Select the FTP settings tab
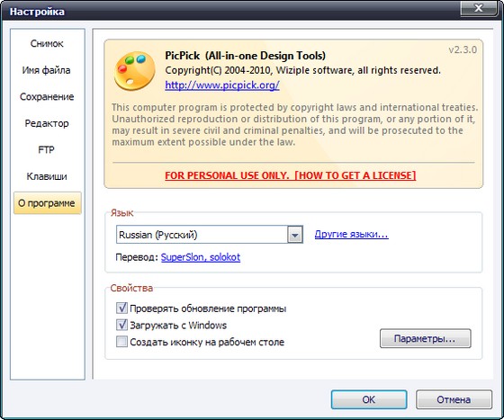 47,149
